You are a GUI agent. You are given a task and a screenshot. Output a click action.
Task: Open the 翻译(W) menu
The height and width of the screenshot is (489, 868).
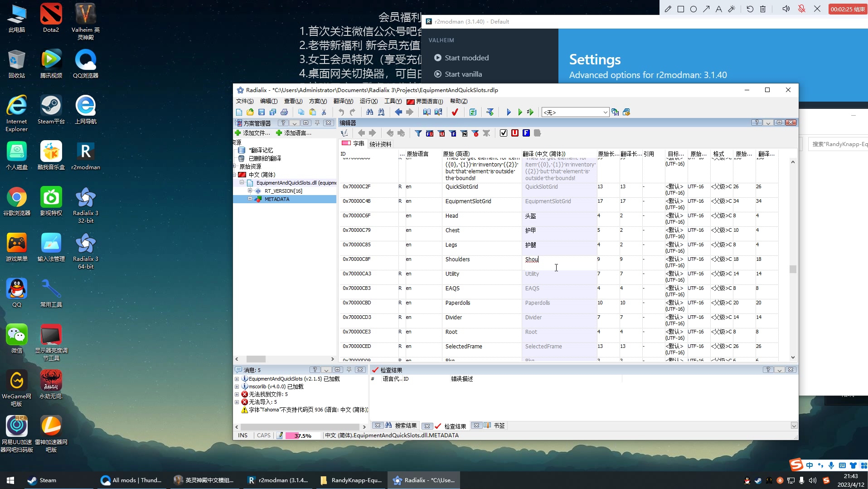343,101
